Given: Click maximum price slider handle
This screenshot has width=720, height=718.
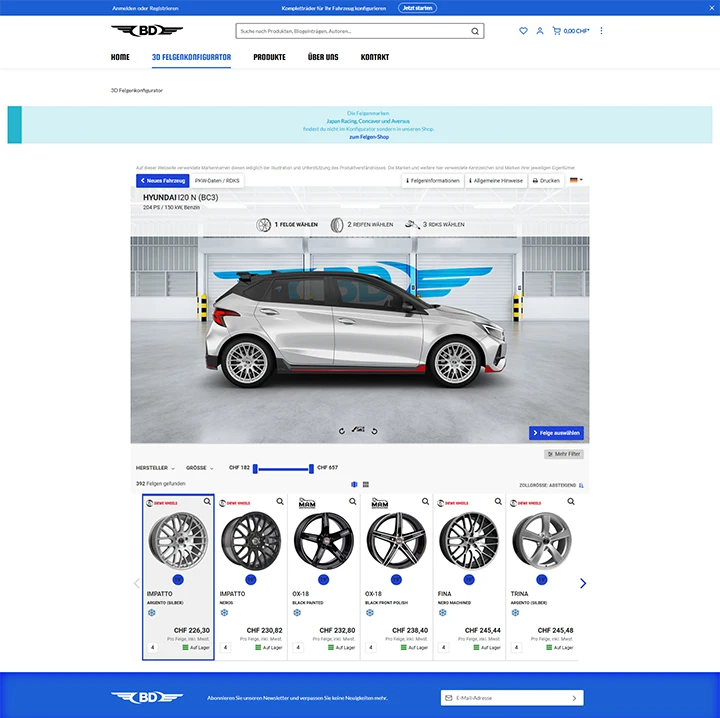Looking at the screenshot, I should pyautogui.click(x=311, y=469).
